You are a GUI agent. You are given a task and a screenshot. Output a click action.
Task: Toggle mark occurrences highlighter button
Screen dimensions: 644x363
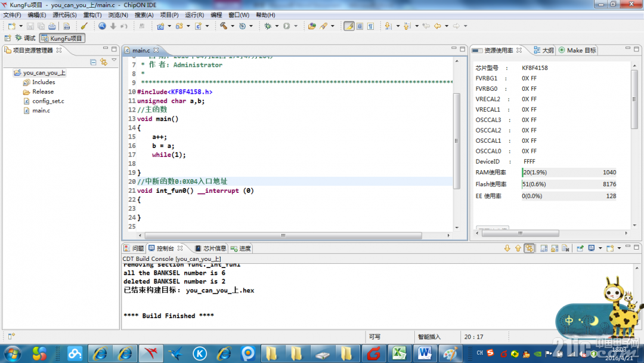(x=349, y=26)
